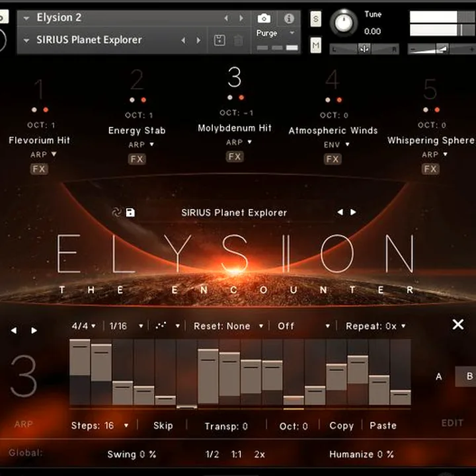Click the EDIT button
Image resolution: width=476 pixels, height=476 pixels.
tap(452, 423)
